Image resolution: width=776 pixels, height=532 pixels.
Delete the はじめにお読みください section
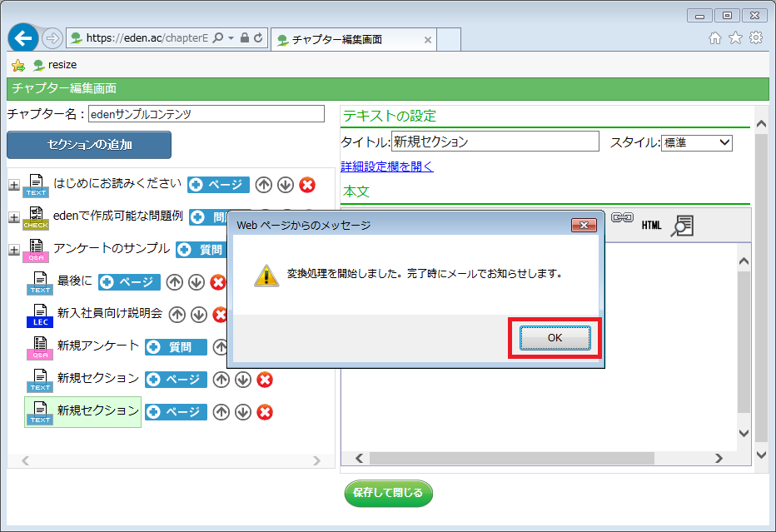(x=307, y=185)
